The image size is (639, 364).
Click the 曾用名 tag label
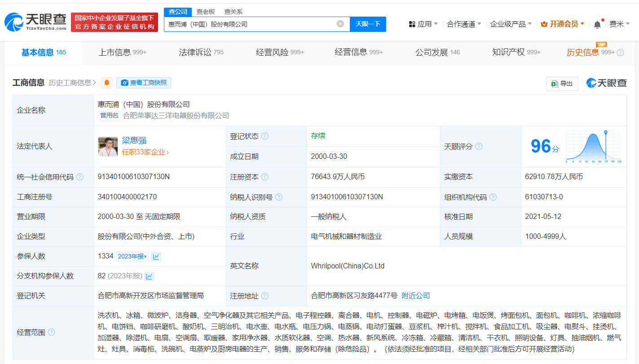point(109,116)
